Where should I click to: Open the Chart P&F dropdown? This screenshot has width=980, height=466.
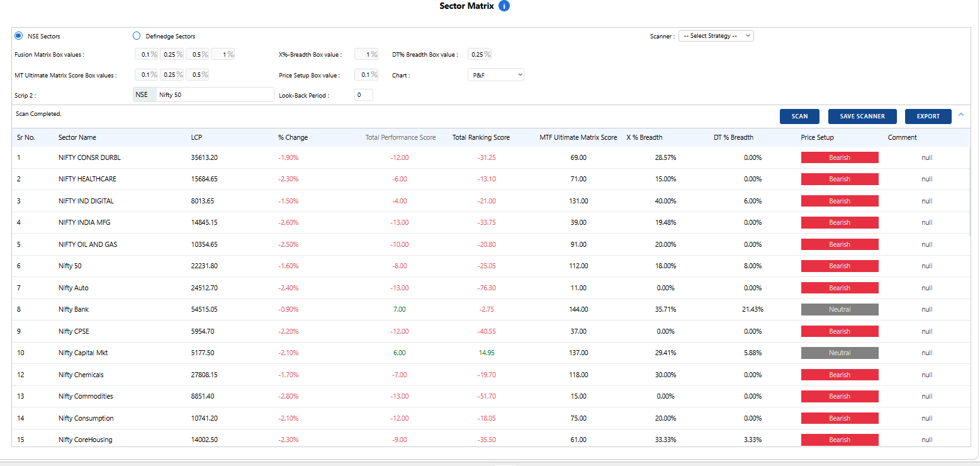tap(495, 75)
